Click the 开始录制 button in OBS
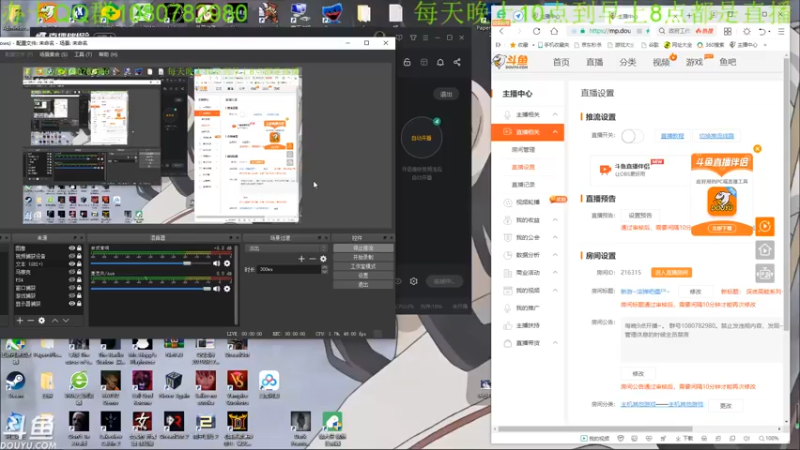This screenshot has width=800, height=450. (x=363, y=257)
